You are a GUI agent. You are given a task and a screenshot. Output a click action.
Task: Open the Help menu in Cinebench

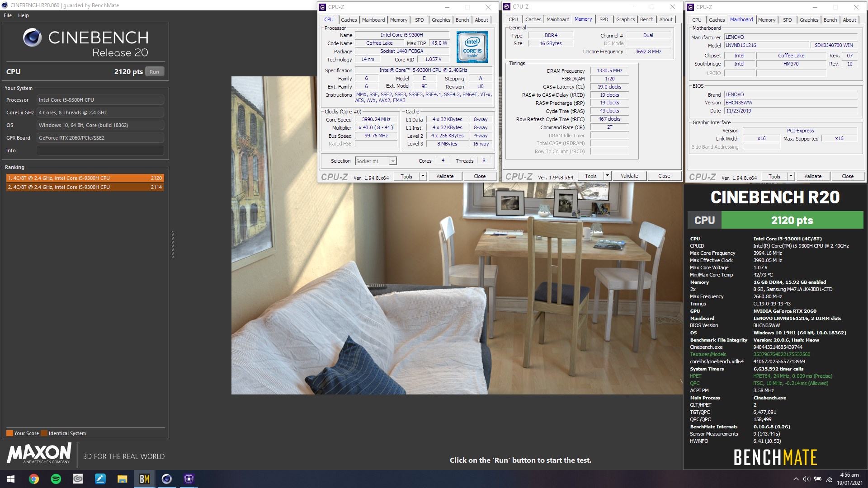point(24,15)
